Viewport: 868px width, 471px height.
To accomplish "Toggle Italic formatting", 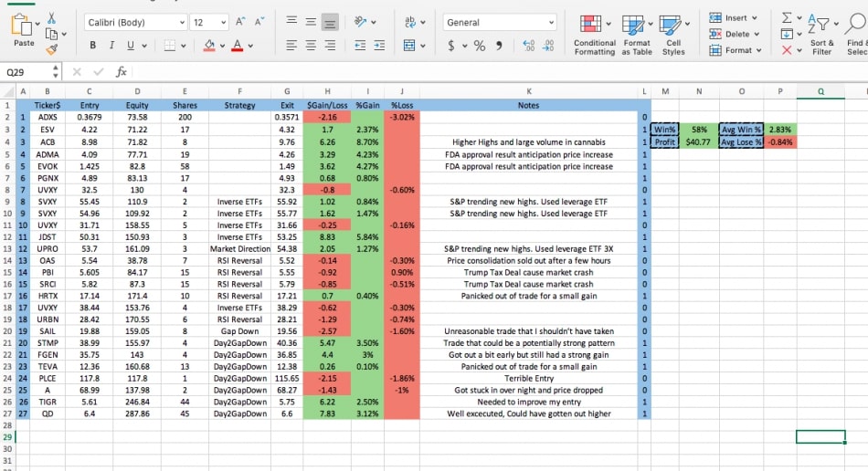I will point(112,46).
